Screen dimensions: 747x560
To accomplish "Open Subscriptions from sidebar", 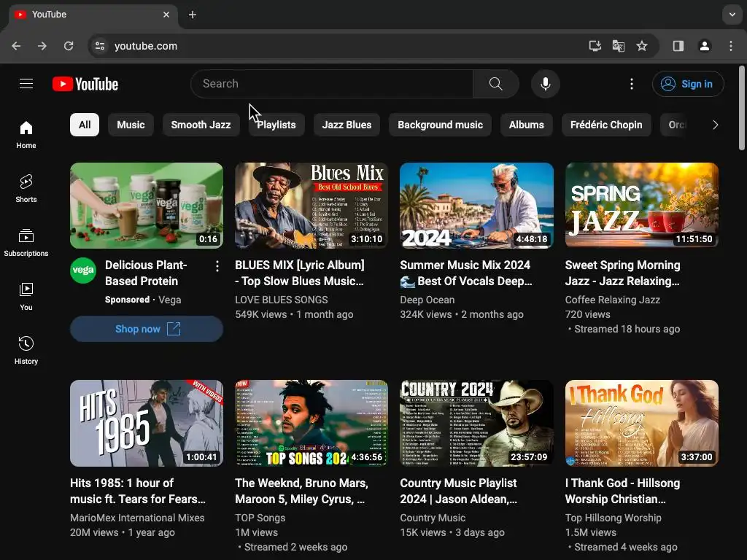I will click(26, 242).
